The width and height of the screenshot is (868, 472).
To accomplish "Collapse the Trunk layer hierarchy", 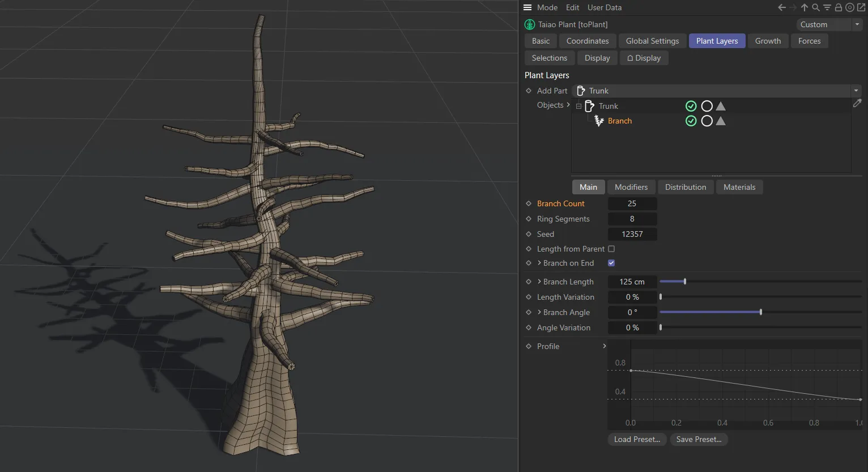I will click(578, 106).
